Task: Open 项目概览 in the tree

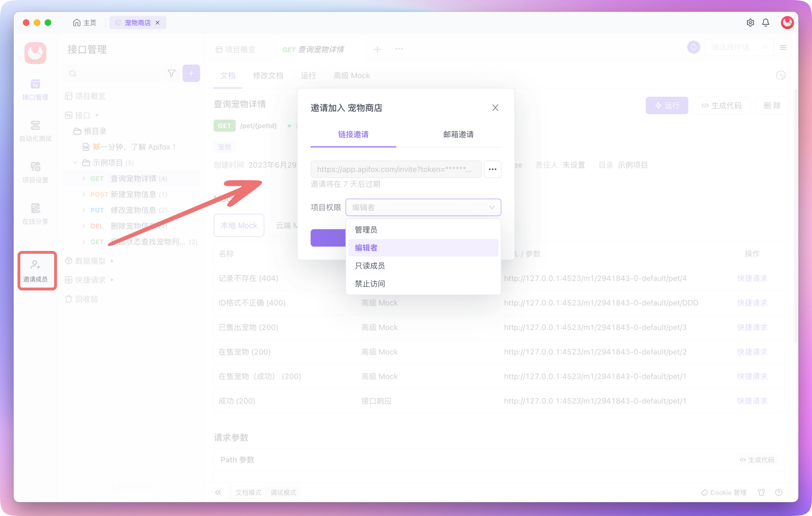Action: pyautogui.click(x=86, y=96)
